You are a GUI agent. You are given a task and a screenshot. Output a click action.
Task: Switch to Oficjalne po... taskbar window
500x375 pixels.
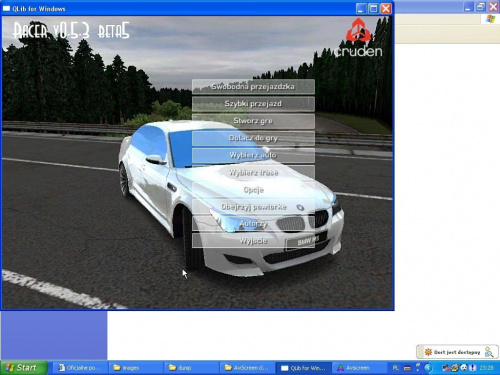(79, 368)
